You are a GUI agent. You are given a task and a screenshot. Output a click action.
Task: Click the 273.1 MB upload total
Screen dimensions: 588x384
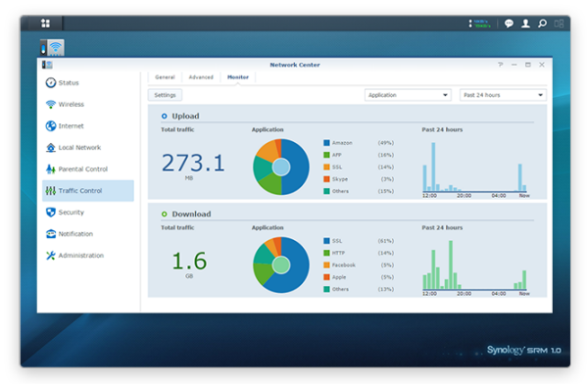(193, 167)
